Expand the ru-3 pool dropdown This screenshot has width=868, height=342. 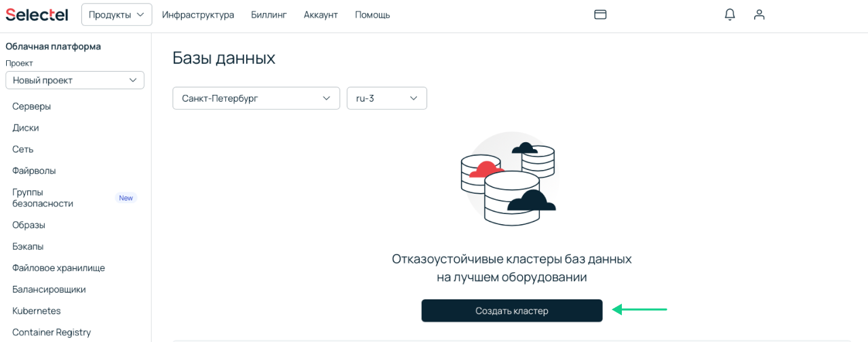pos(387,98)
